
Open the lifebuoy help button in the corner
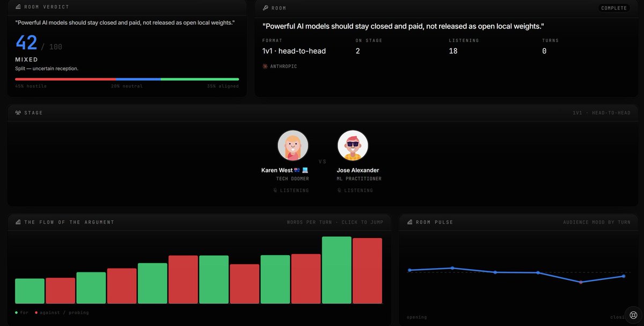click(x=633, y=315)
